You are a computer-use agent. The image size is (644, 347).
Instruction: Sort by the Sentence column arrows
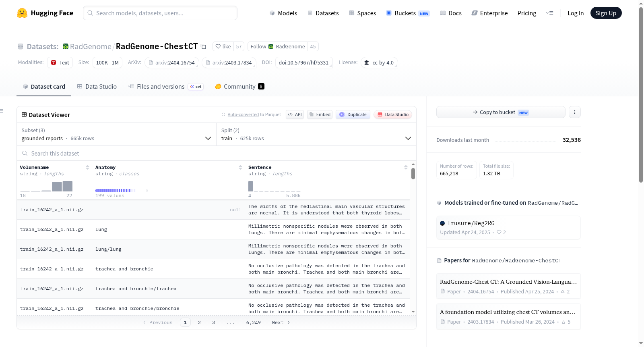(x=406, y=167)
